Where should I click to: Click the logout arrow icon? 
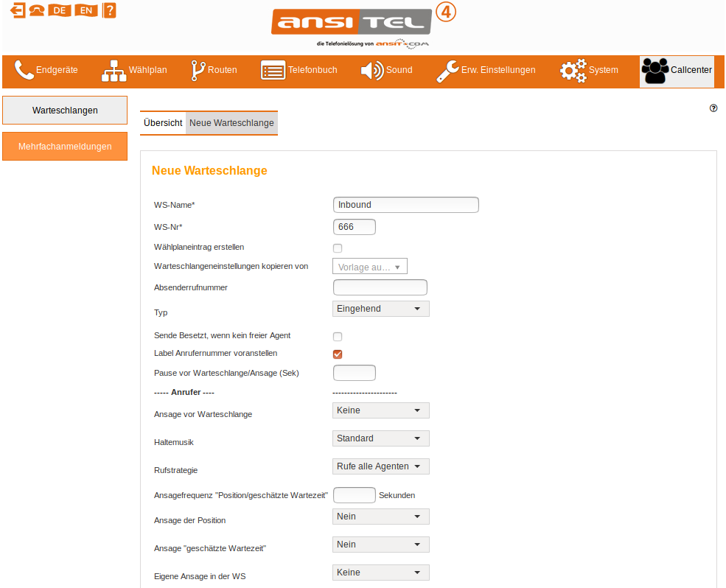point(18,10)
